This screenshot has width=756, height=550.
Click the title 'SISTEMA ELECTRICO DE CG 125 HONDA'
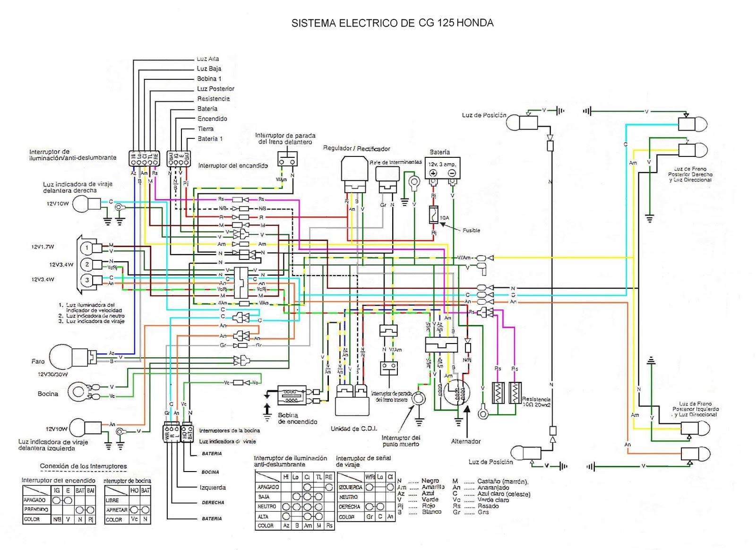tap(392, 23)
